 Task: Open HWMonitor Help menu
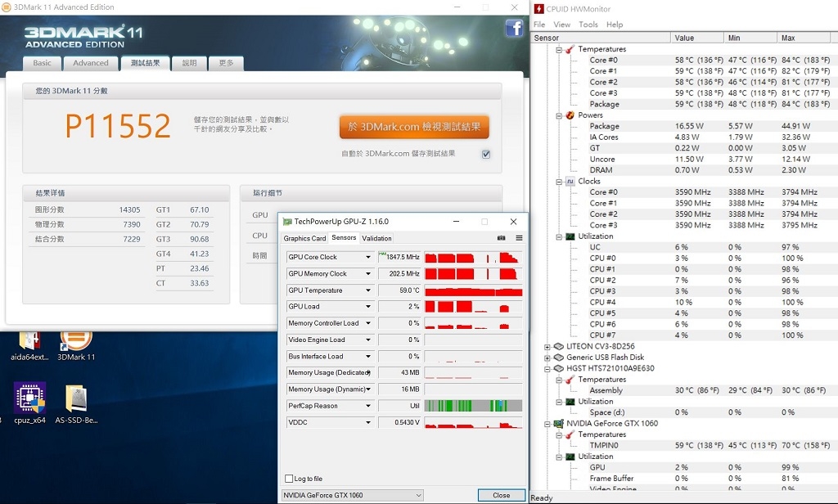614,25
